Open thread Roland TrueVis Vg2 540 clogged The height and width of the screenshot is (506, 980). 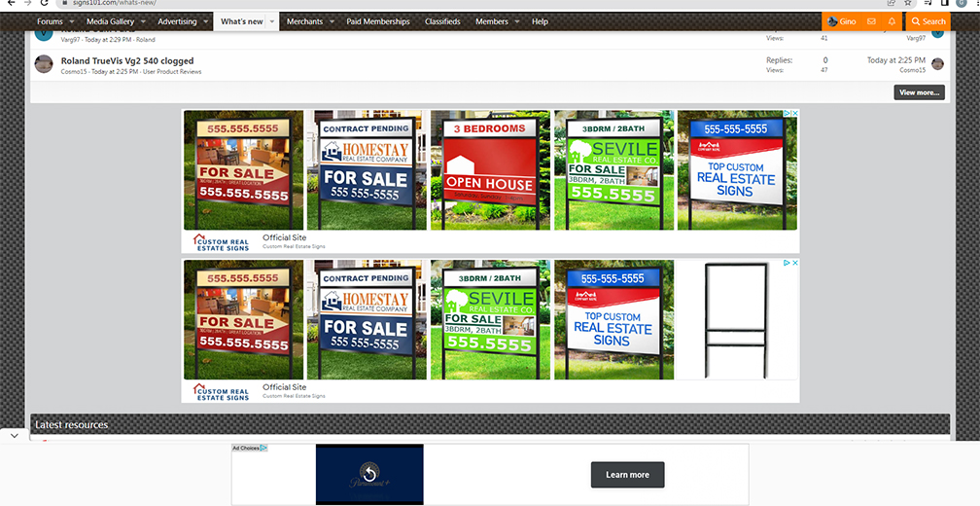(x=127, y=60)
